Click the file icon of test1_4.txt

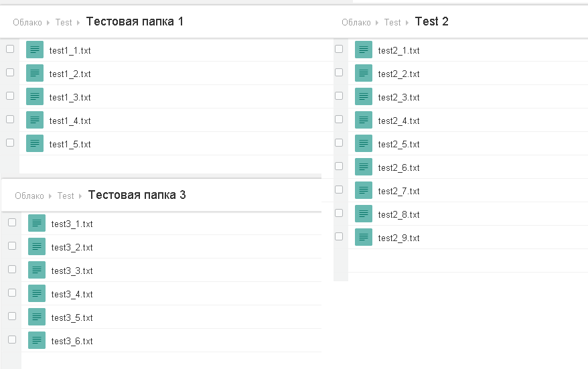pos(35,120)
